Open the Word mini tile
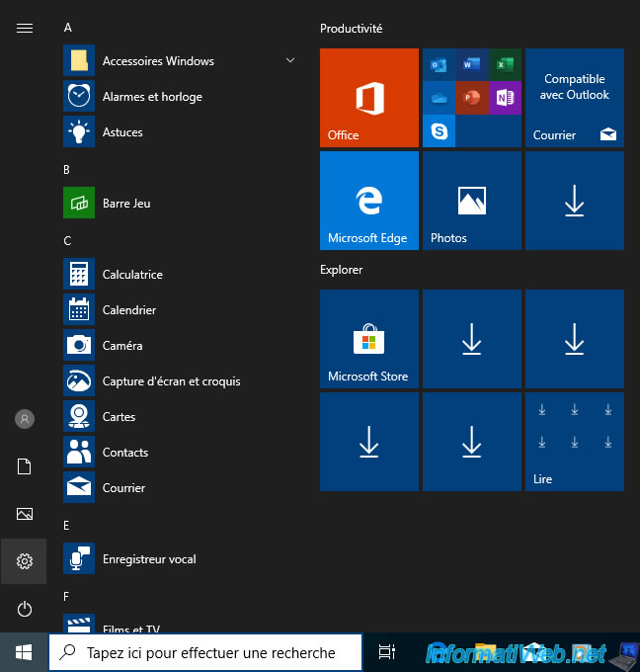The height and width of the screenshot is (672, 640). [x=472, y=64]
